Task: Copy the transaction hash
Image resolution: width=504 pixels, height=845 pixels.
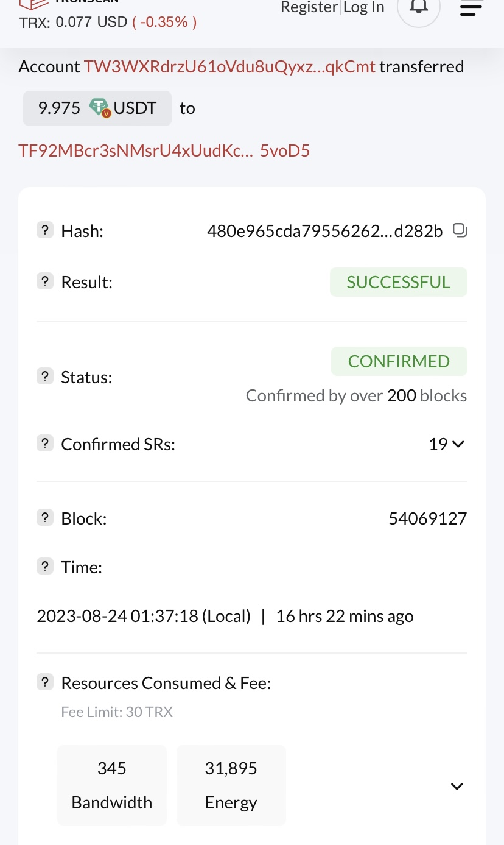Action: point(460,230)
